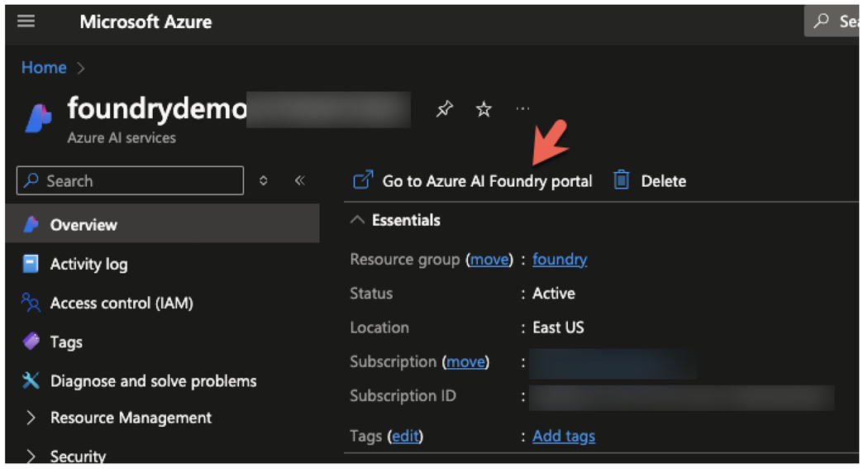This screenshot has height=469, width=868.
Task: Click the Subscription ID label
Action: [403, 396]
